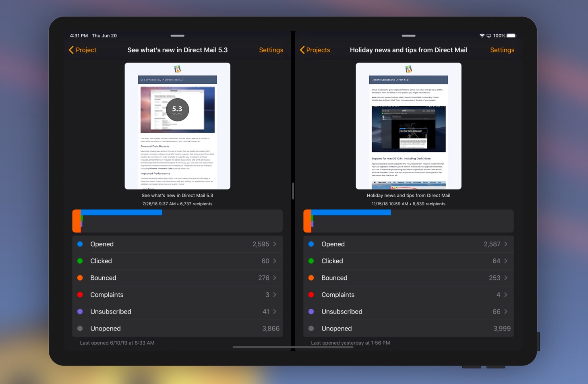Click red Complaints dot in left pane
Image resolution: width=588 pixels, height=384 pixels.
80,295
